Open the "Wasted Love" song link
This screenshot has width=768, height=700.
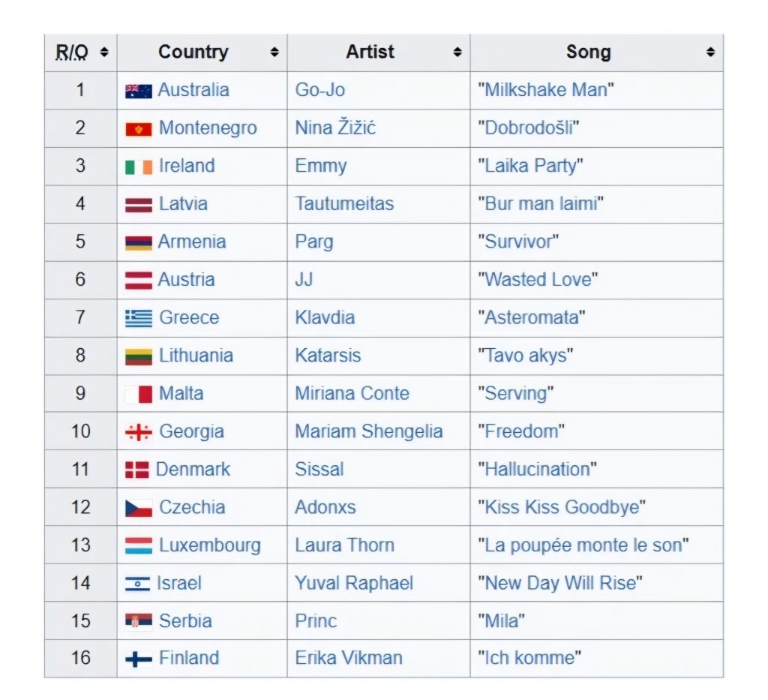pyautogui.click(x=538, y=279)
